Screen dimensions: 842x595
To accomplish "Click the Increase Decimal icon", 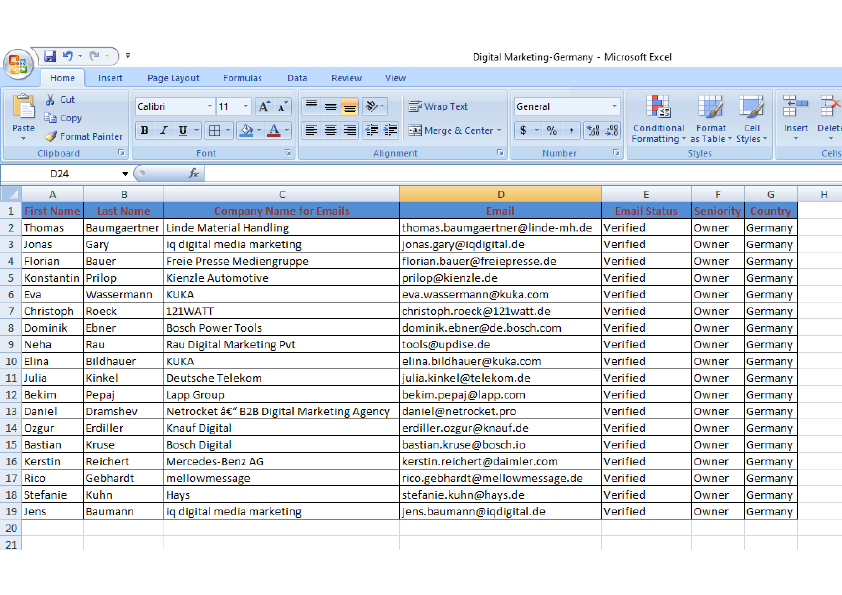I will tap(592, 129).
